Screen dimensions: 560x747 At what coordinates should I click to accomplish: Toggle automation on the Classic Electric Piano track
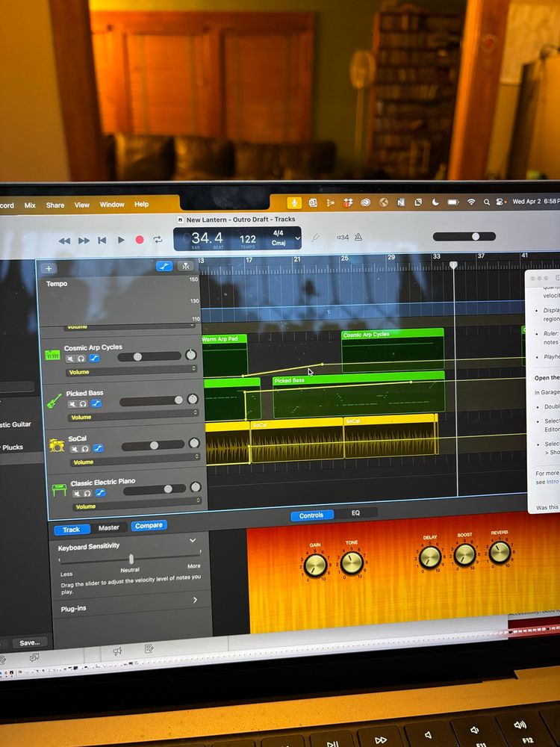(x=101, y=493)
